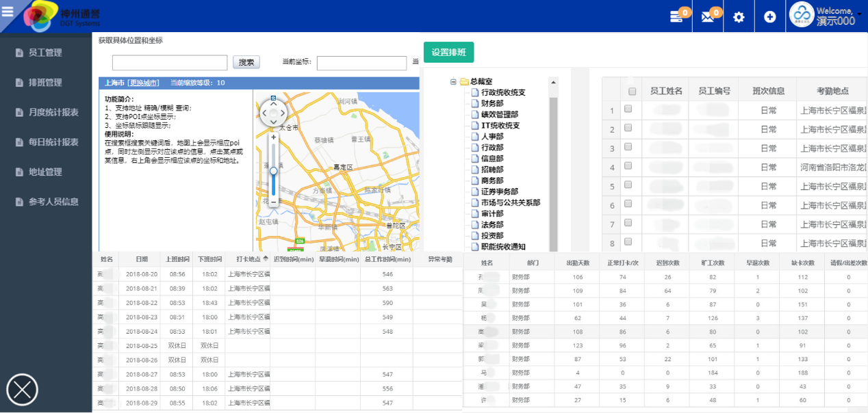Click the map zoom level slider handle
Image resolution: width=868 pixels, height=413 pixels.
coord(274,170)
